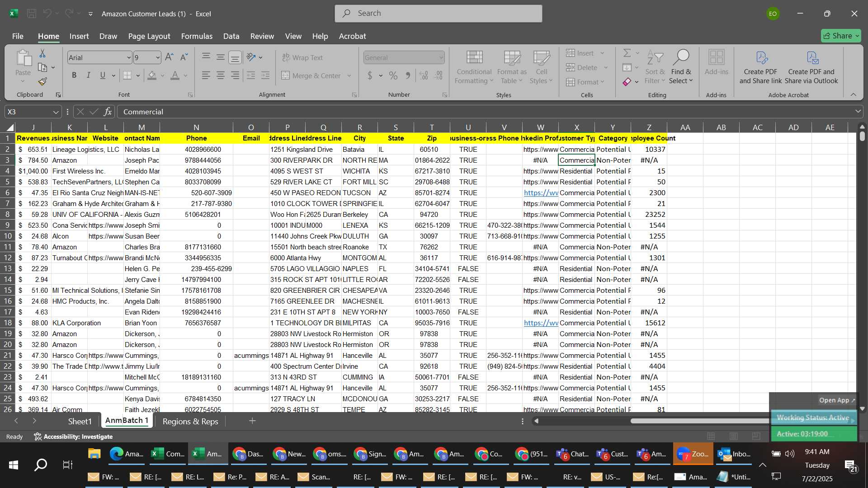The image size is (868, 488).
Task: Open the General number format dropdown
Action: tap(441, 58)
